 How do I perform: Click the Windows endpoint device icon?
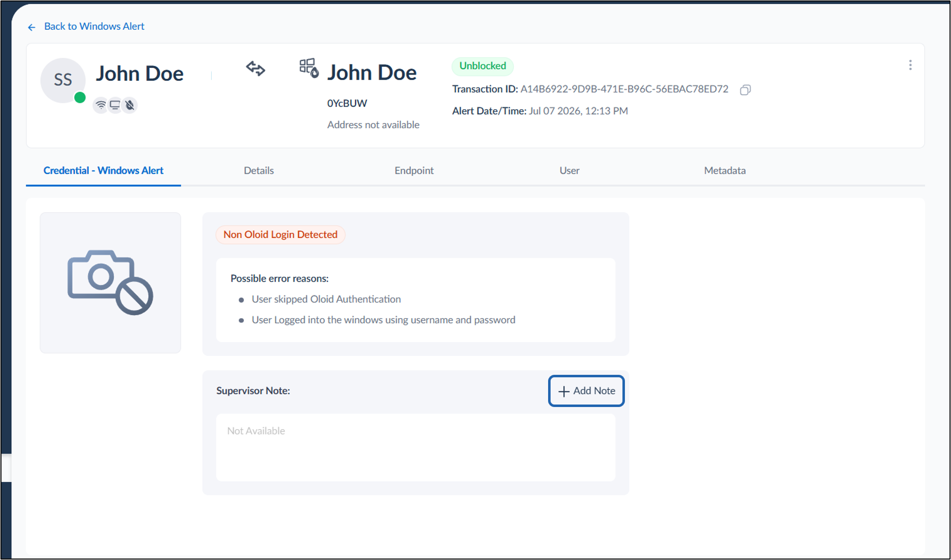309,68
